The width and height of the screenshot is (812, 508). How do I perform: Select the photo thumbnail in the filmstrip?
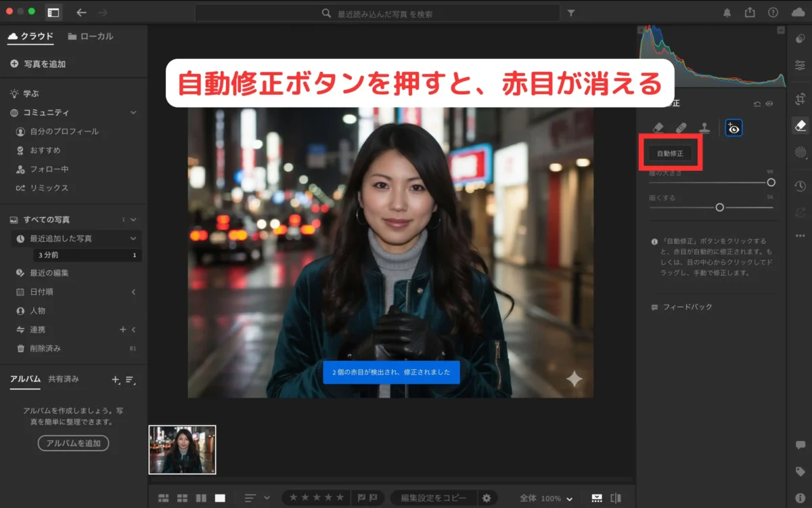(182, 450)
